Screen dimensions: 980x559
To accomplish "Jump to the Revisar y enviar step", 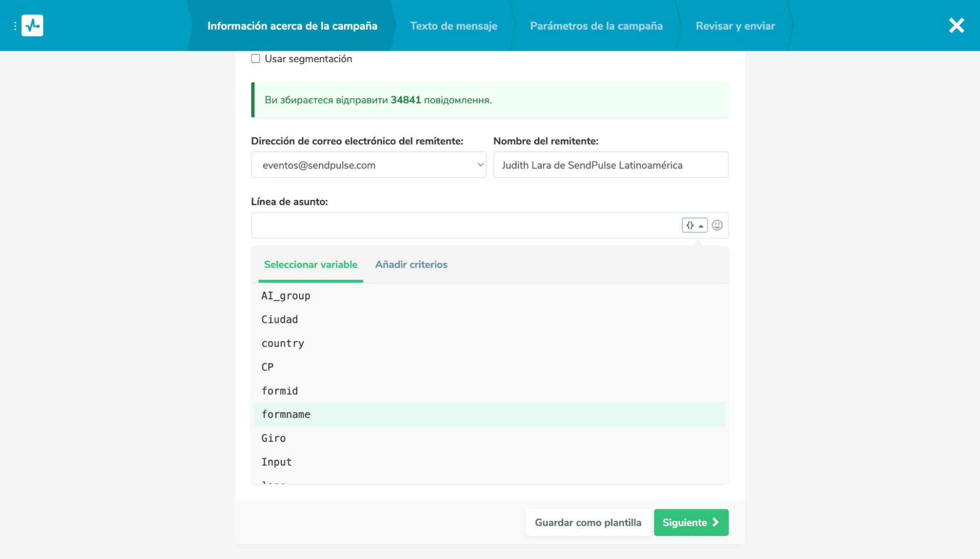I will point(735,26).
